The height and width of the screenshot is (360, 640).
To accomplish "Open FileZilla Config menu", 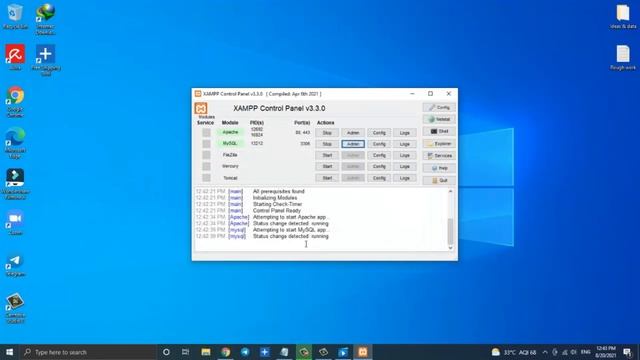I will 379,155.
